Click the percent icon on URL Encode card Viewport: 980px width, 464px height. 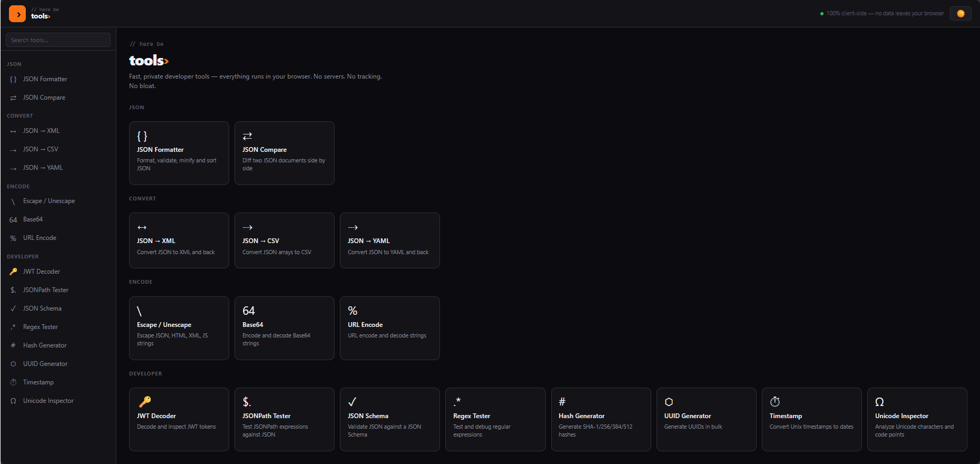(352, 311)
